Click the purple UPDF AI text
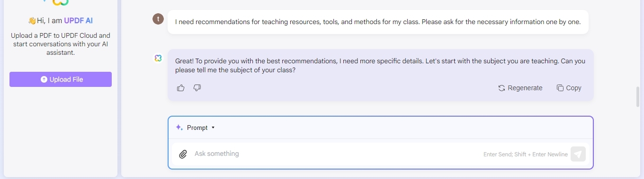This screenshot has height=179, width=644. (79, 20)
